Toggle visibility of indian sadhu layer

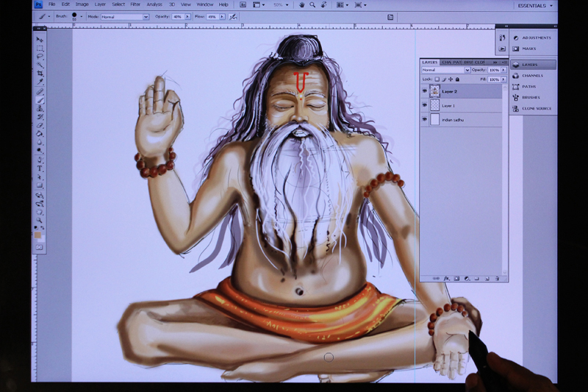point(425,119)
